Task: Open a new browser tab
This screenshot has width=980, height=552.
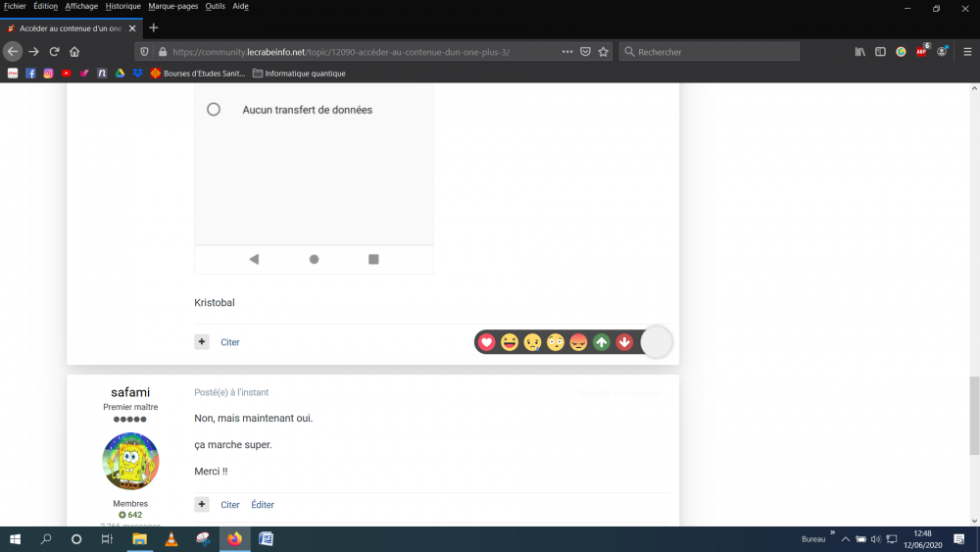Action: pyautogui.click(x=154, y=28)
